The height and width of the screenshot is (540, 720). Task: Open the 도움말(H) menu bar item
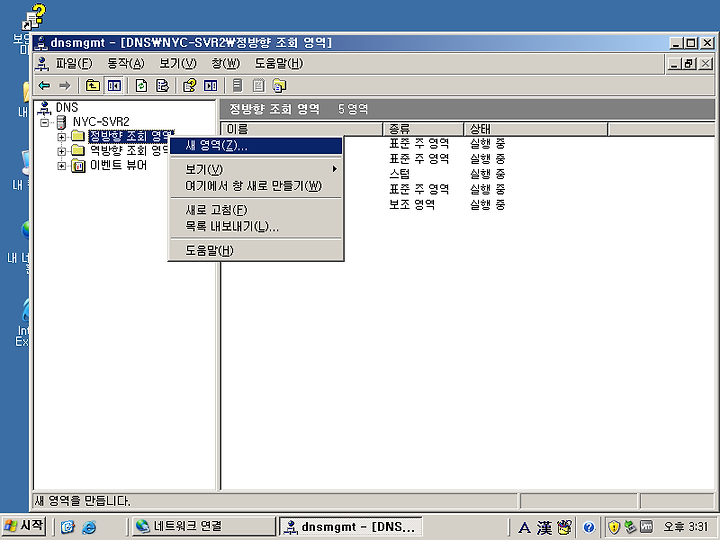[x=279, y=64]
